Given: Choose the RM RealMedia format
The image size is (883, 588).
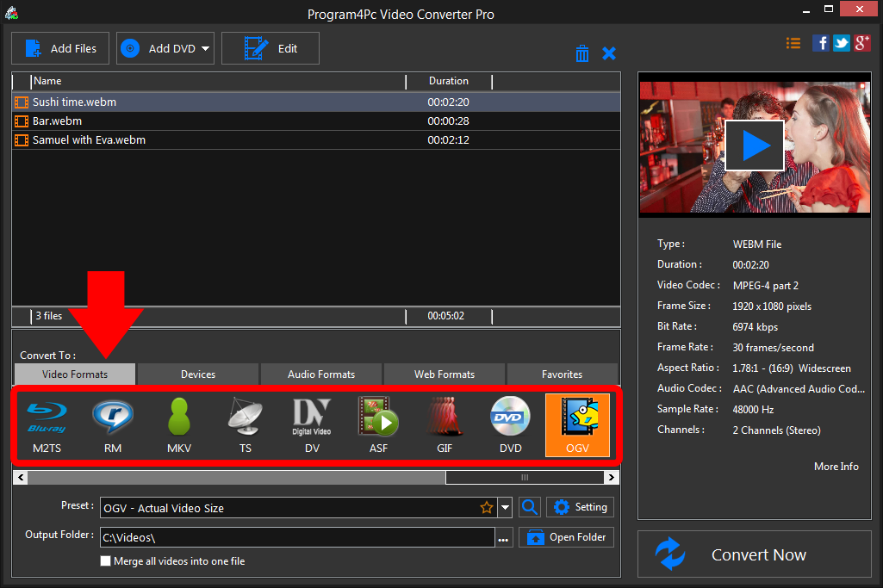Looking at the screenshot, I should coord(113,424).
